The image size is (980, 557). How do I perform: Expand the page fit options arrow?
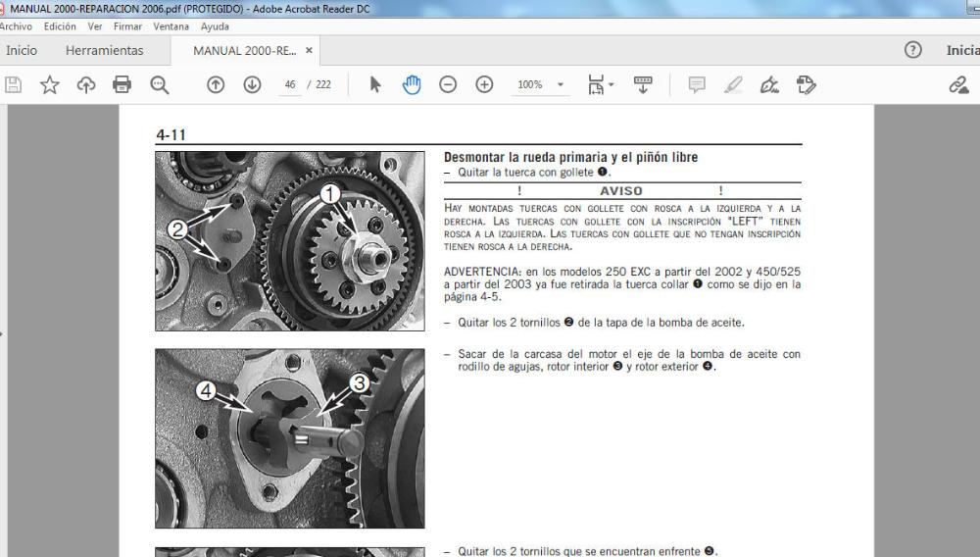pyautogui.click(x=612, y=84)
